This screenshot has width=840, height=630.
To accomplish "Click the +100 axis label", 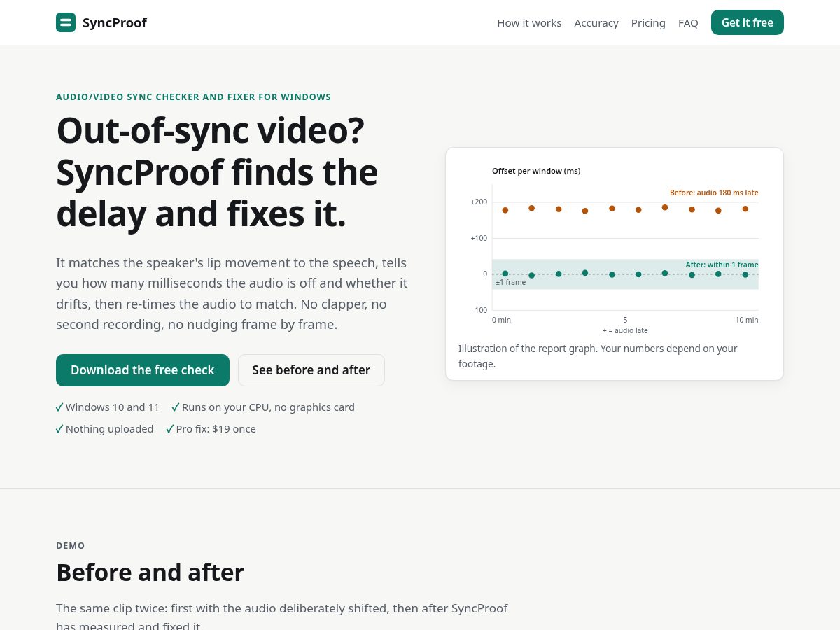I will click(x=479, y=238).
